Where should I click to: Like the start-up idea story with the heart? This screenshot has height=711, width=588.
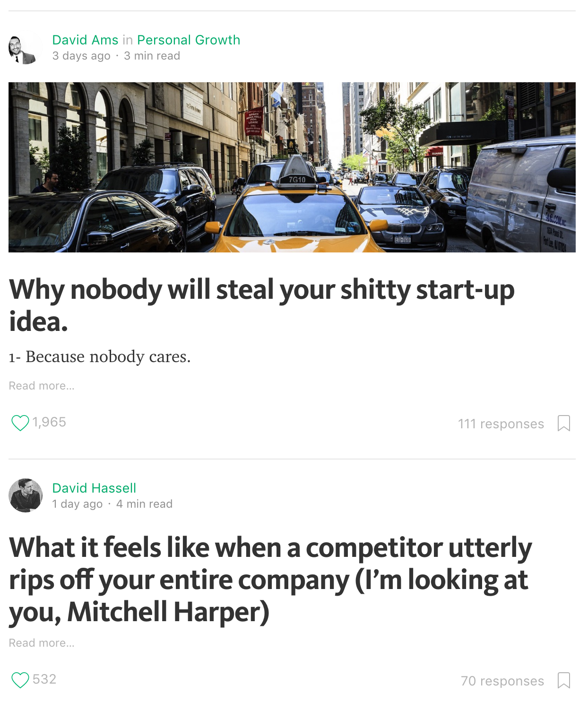(20, 423)
